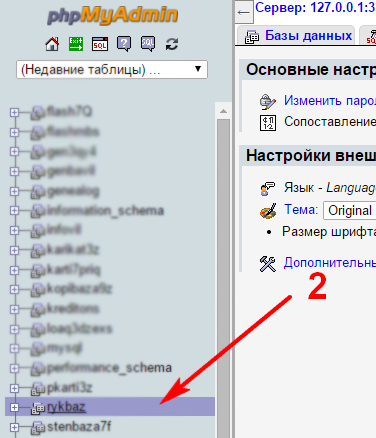The image size is (376, 438).
Task: Expand the pkarti3z database node
Action: [14, 388]
